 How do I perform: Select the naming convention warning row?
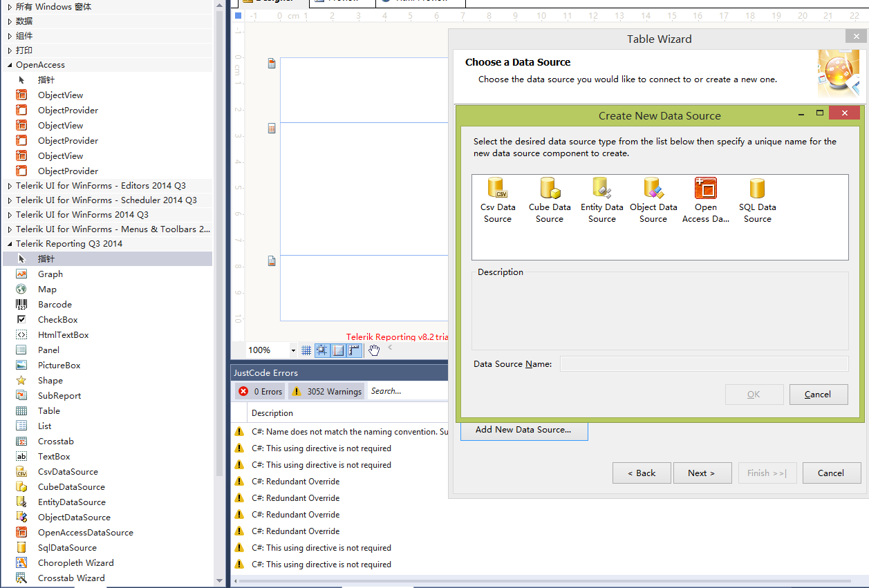[x=340, y=432]
